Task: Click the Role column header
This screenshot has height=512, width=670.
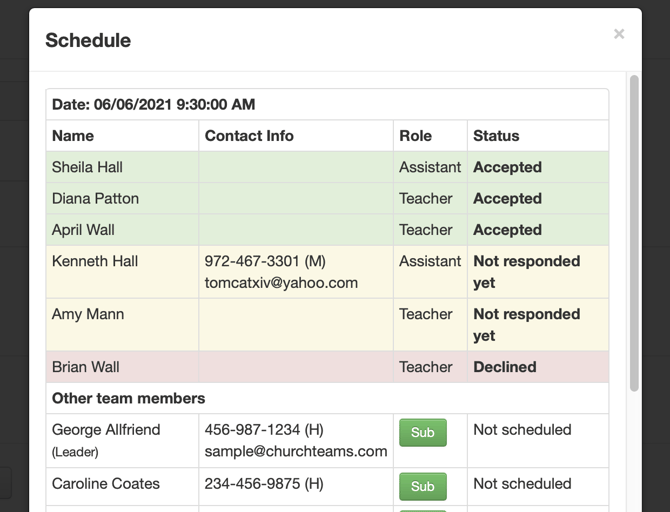Action: tap(415, 136)
